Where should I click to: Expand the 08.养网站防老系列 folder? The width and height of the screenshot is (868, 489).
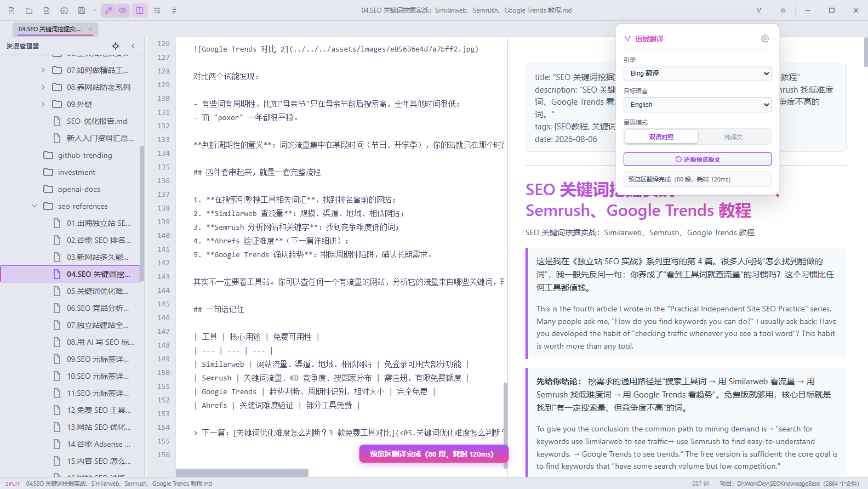[x=43, y=87]
